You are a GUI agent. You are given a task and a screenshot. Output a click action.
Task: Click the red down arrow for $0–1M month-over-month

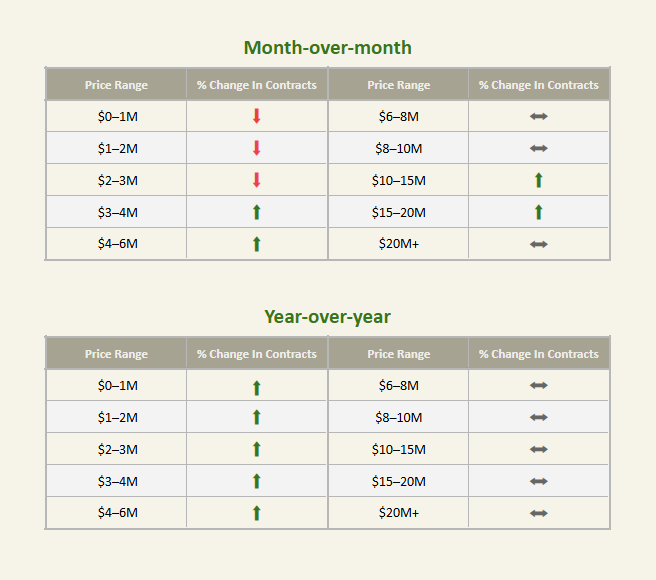pyautogui.click(x=256, y=116)
